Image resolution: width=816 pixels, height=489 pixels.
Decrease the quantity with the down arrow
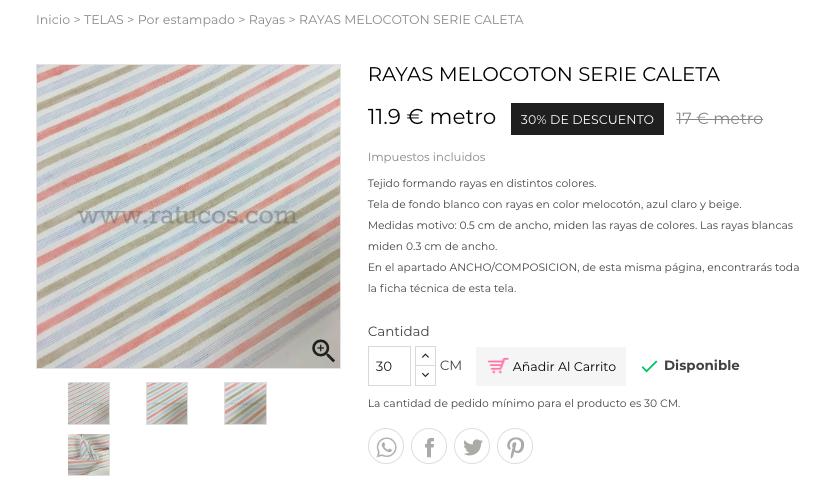tap(425, 376)
